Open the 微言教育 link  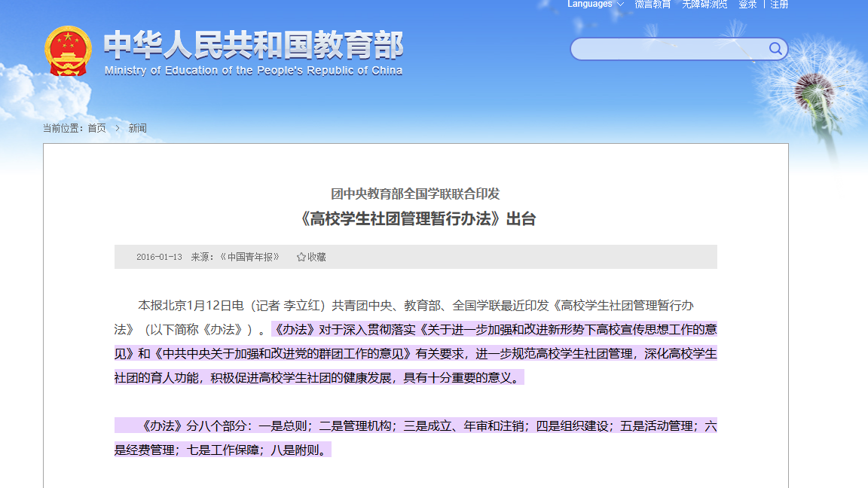click(x=653, y=5)
